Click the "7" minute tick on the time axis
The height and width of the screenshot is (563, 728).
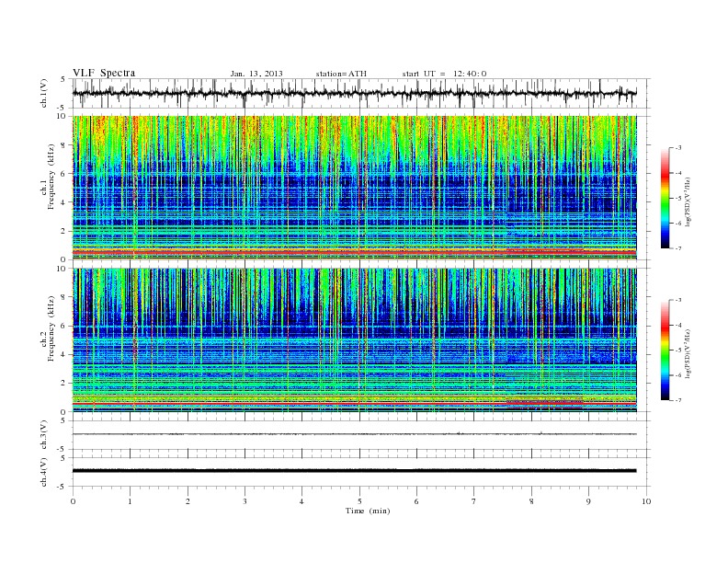click(x=474, y=501)
